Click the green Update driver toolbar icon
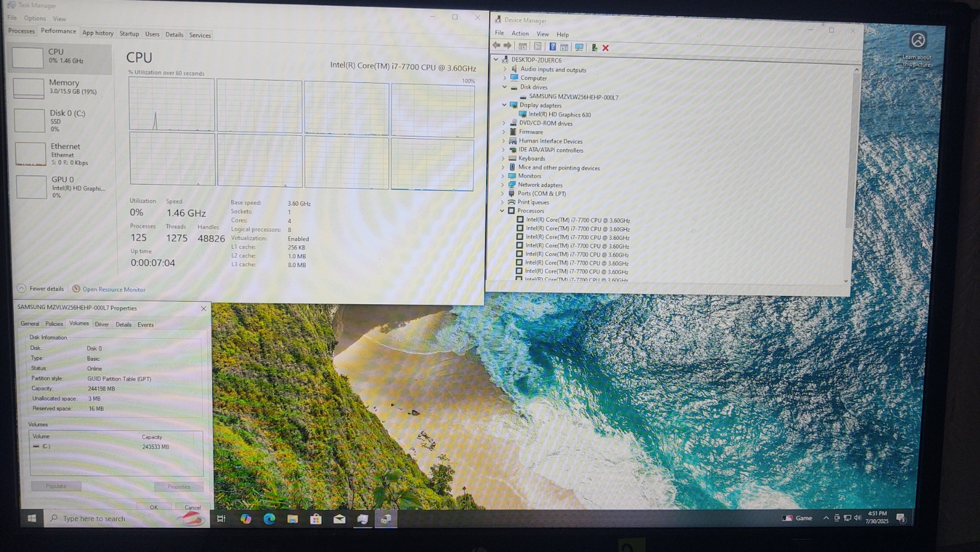Viewport: 980px width, 552px height. pyautogui.click(x=594, y=48)
